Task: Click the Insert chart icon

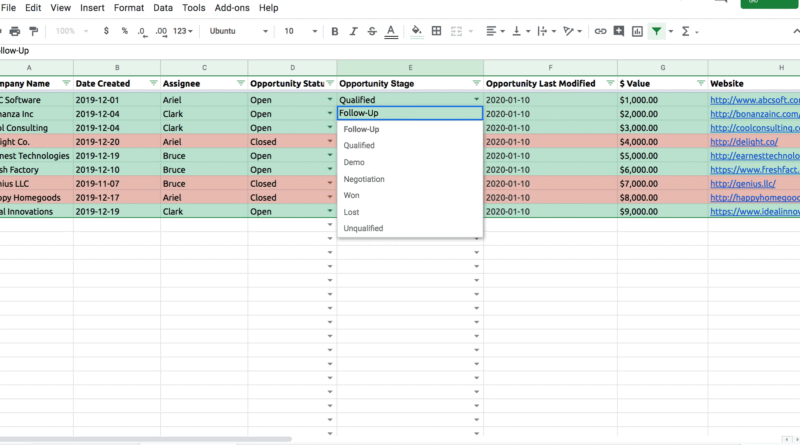Action: point(637,31)
